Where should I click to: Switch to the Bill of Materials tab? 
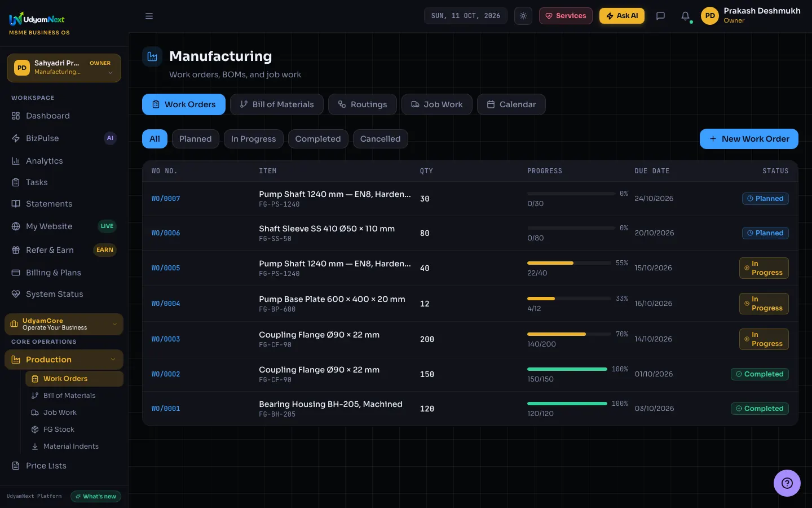[x=277, y=104]
